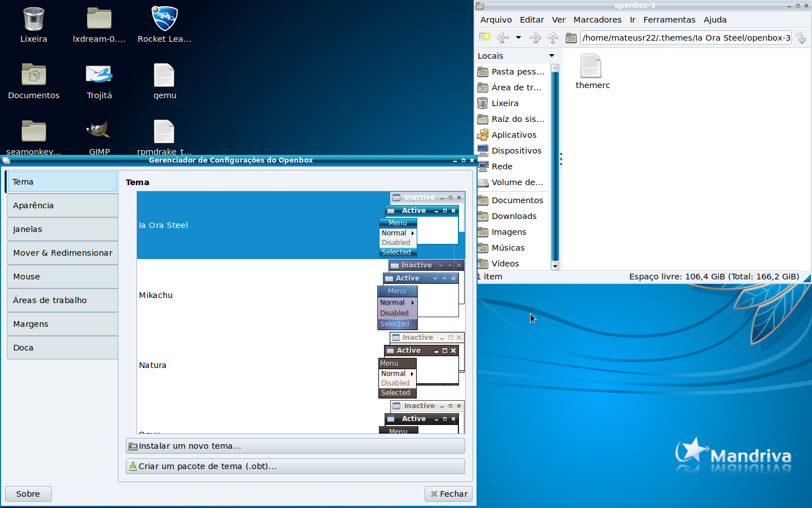Go forward in the file manager toolbar
The height and width of the screenshot is (508, 812).
pos(535,37)
